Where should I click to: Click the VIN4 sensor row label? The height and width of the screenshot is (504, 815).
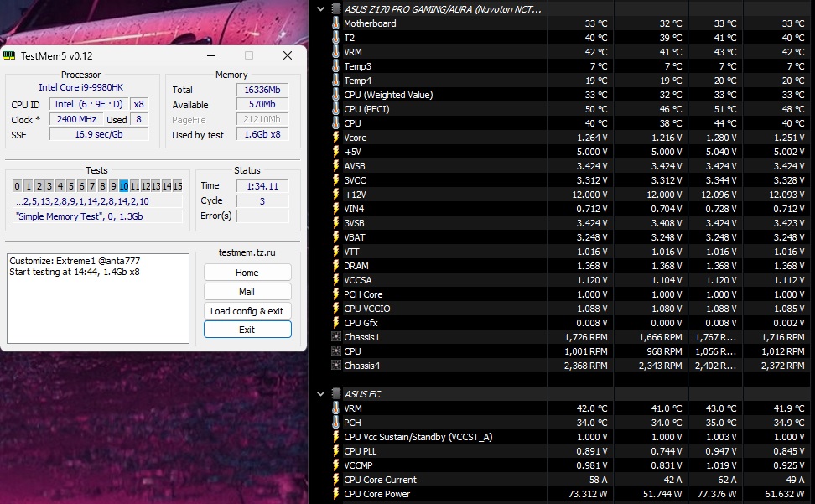click(354, 209)
